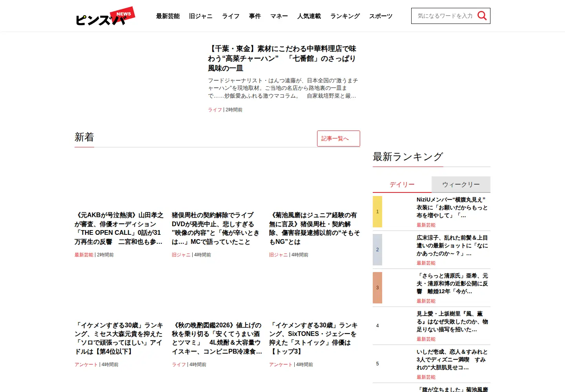
Task: Open the イケメンすぎる30歳 第4位以下 article
Action: (x=119, y=338)
